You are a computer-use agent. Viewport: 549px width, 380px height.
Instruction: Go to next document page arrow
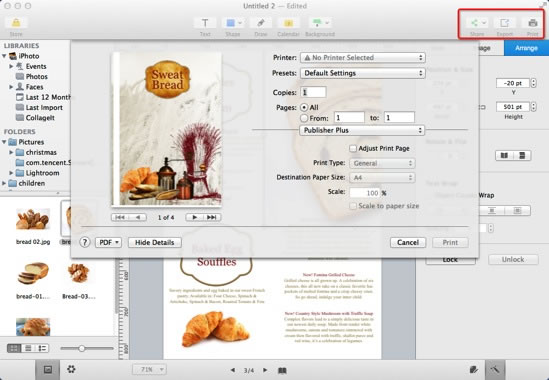265,370
